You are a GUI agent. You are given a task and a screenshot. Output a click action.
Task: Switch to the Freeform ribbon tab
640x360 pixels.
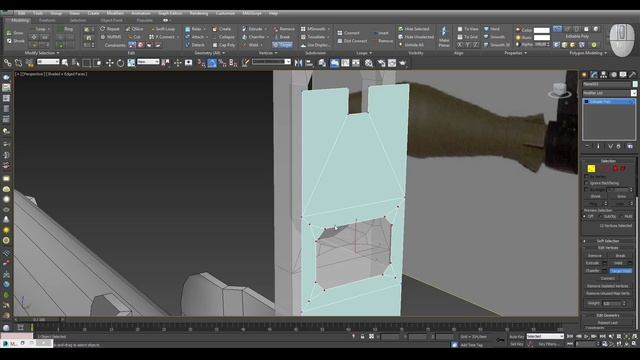point(47,20)
